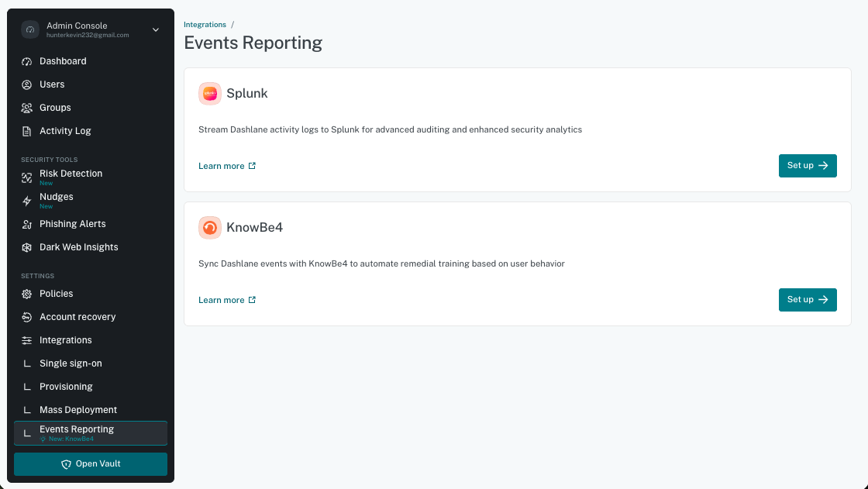
Task: Click the Open Vault button
Action: (x=91, y=464)
